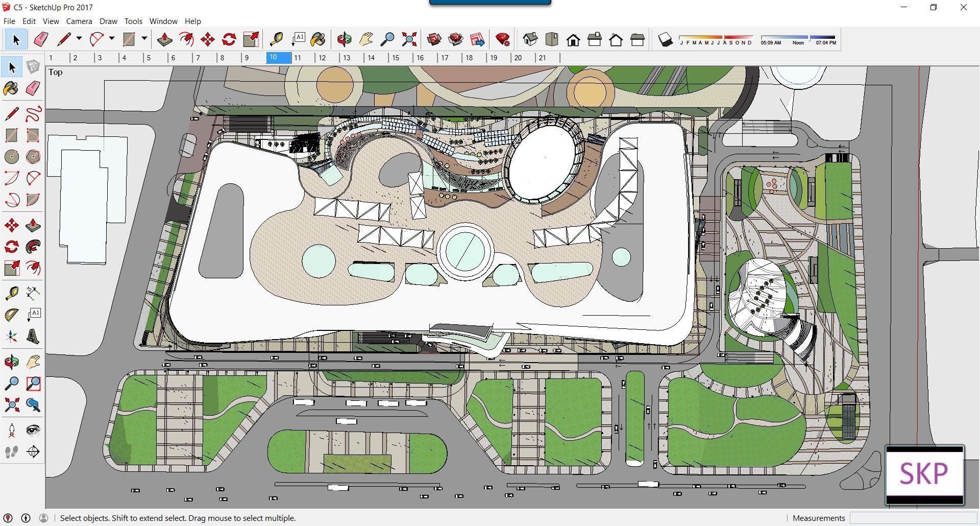980x526 pixels.
Task: Click the Measurements input box
Action: pos(913,518)
